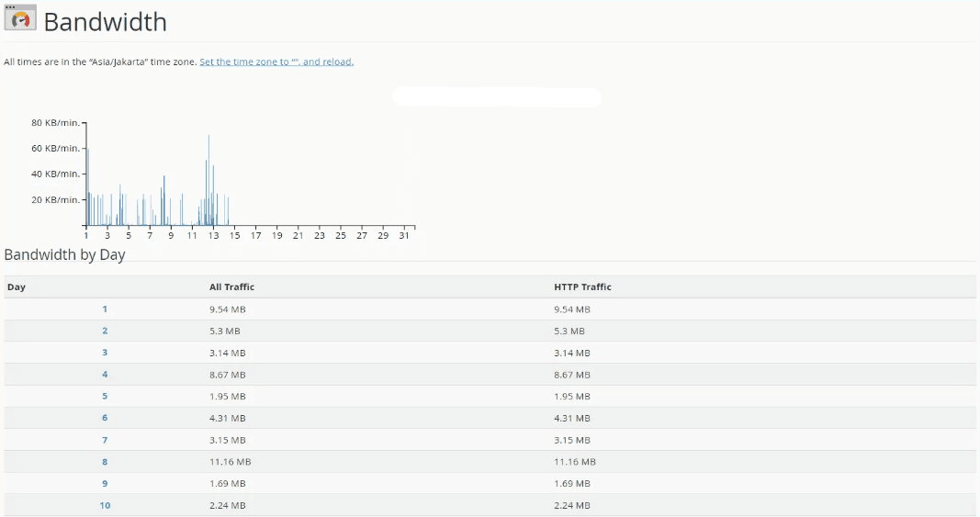Select day 3 in Bandwidth by Day table
This screenshot has height=517, width=980.
pyautogui.click(x=105, y=353)
